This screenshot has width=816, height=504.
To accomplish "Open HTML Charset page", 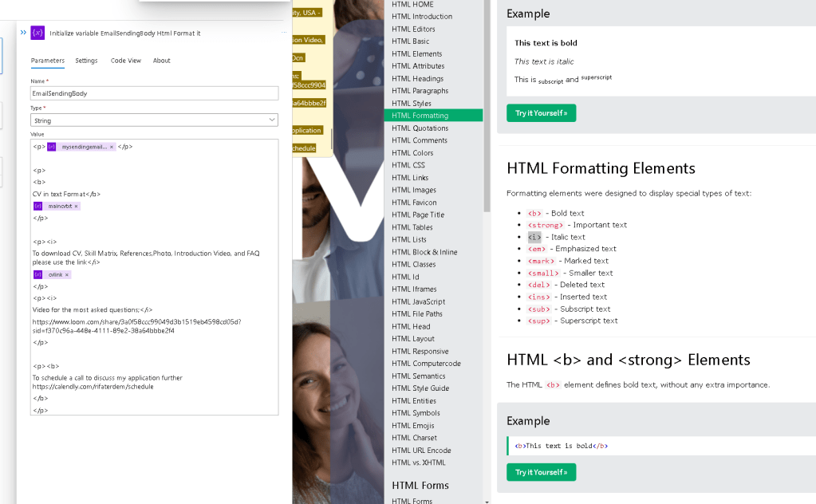I will (414, 438).
